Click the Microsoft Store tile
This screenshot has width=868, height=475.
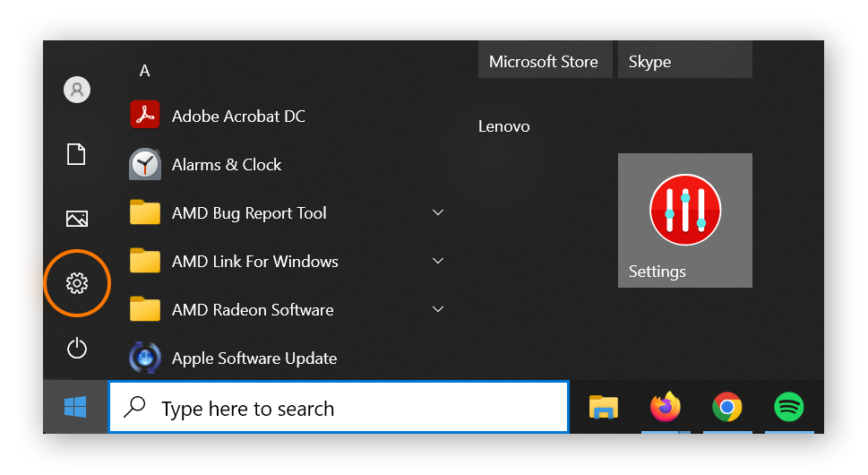click(x=544, y=61)
